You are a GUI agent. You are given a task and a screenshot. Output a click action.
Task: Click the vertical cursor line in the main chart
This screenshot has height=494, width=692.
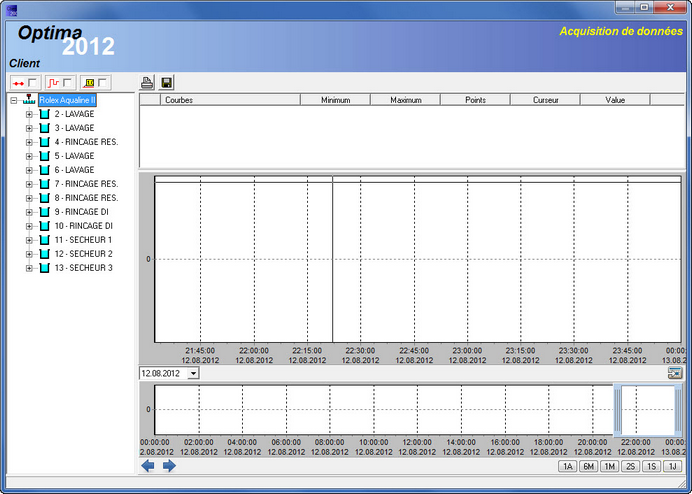click(x=332, y=259)
